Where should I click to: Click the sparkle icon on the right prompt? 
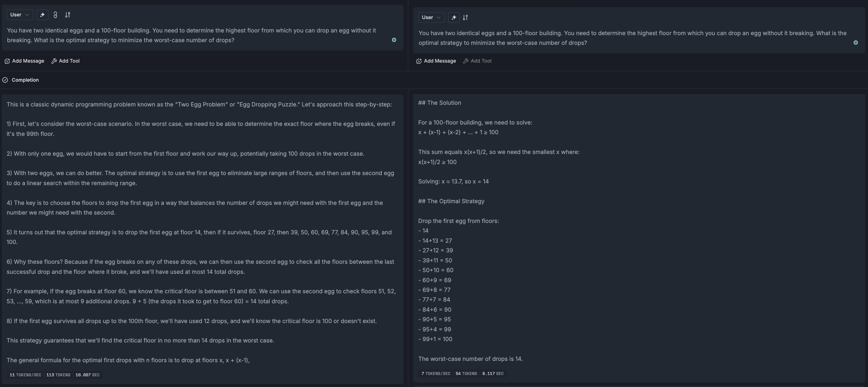point(454,17)
